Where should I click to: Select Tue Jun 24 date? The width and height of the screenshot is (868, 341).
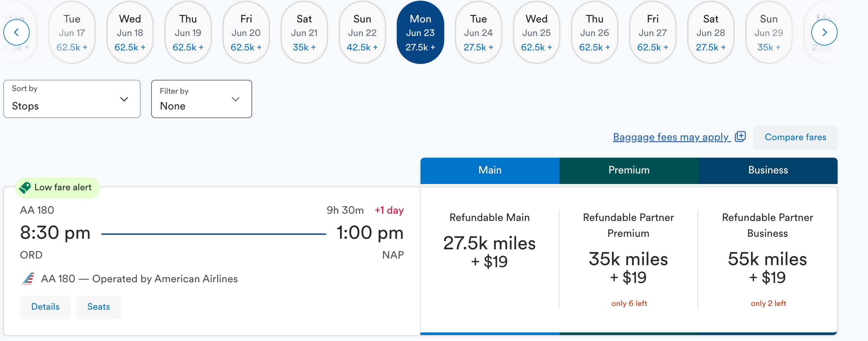[478, 33]
